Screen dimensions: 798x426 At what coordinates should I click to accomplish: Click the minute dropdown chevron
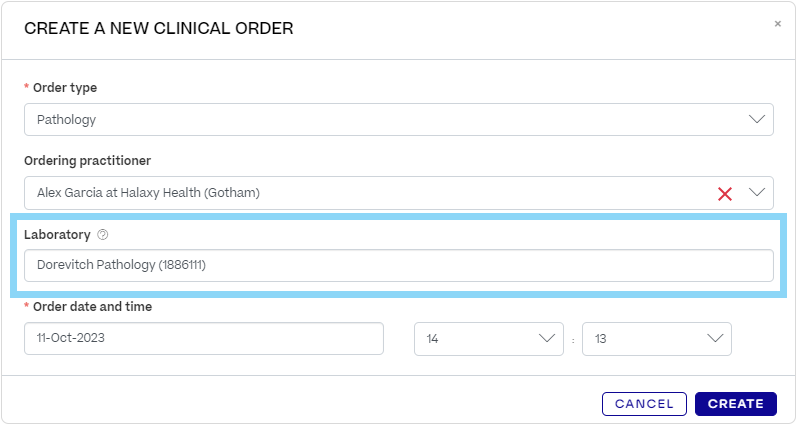[x=715, y=338]
